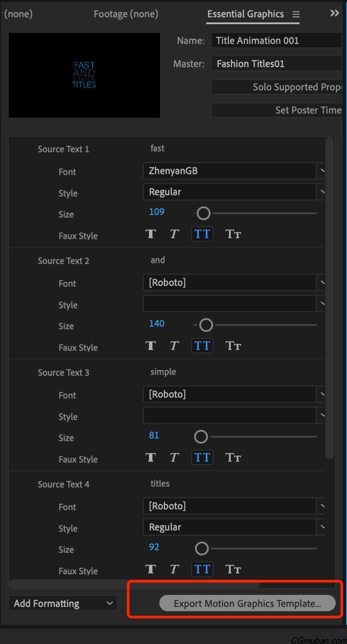This screenshot has height=644, width=347.
Task: Toggle Faux Italic for Source Text 1
Action: [x=174, y=234]
